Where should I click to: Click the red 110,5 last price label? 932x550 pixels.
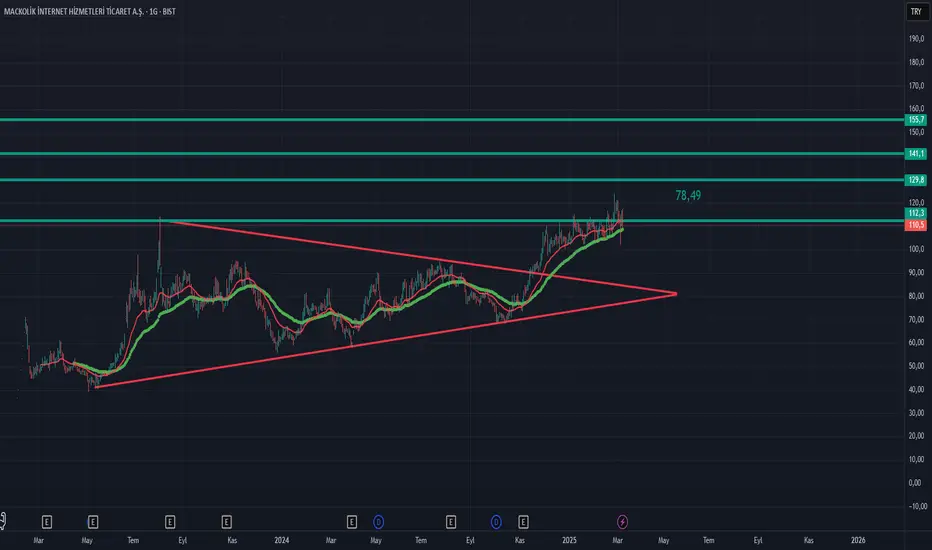pyautogui.click(x=916, y=225)
